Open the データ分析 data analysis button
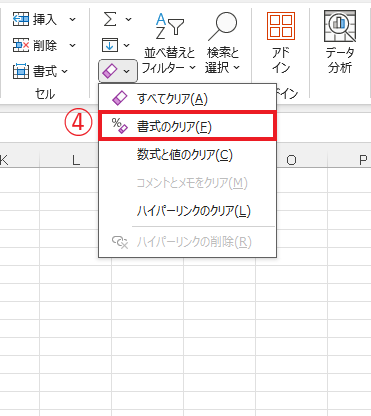The height and width of the screenshot is (416, 371). point(340,42)
